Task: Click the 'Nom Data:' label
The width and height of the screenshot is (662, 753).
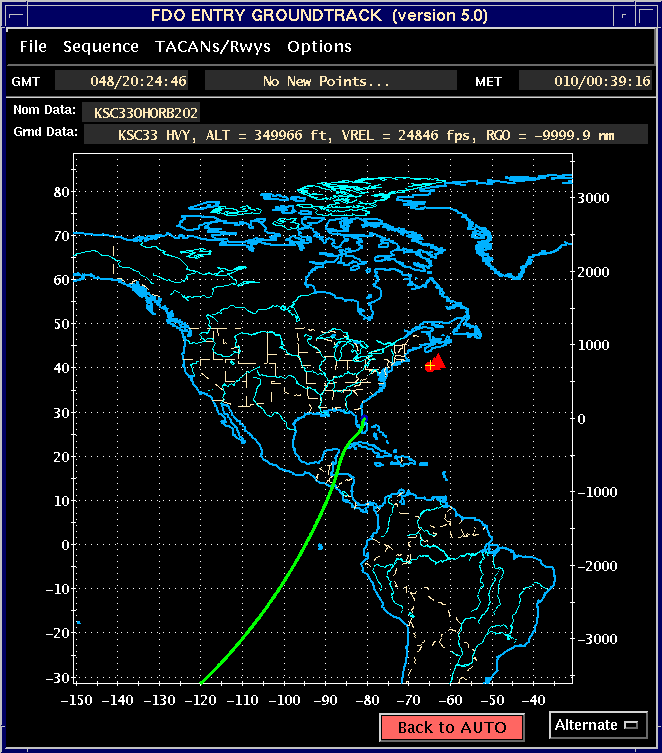Action: coord(44,110)
